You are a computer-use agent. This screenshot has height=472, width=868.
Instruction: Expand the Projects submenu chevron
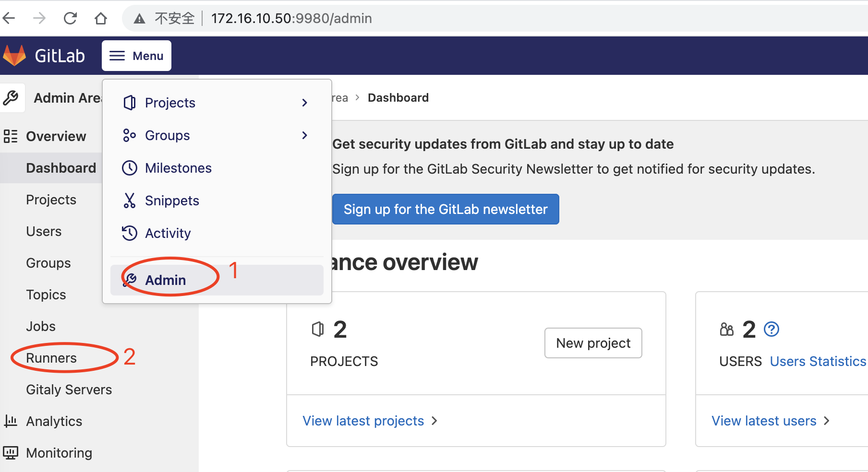point(304,102)
